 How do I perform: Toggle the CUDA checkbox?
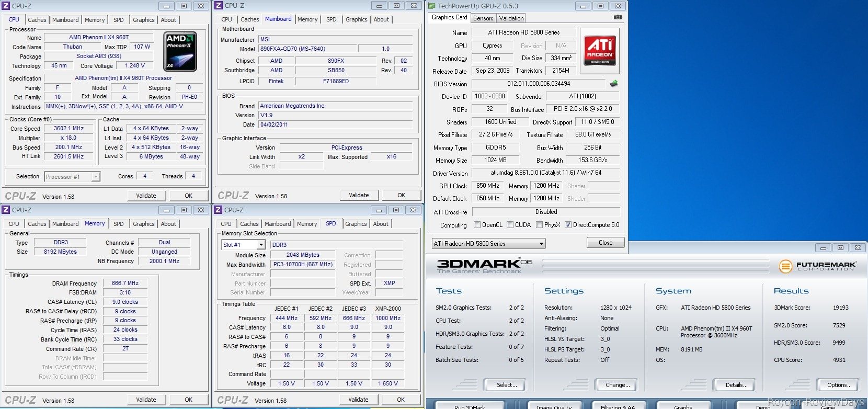coord(510,225)
